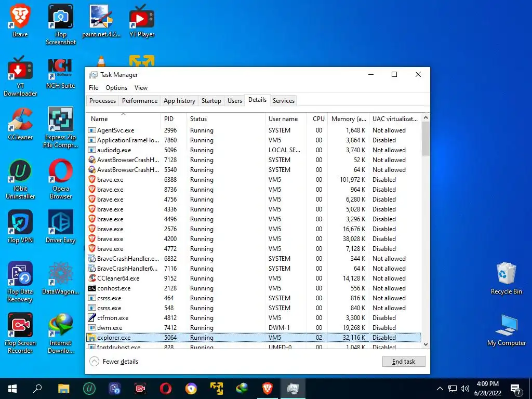The height and width of the screenshot is (399, 532).
Task: Select the audiodg.exe process row
Action: coord(254,150)
